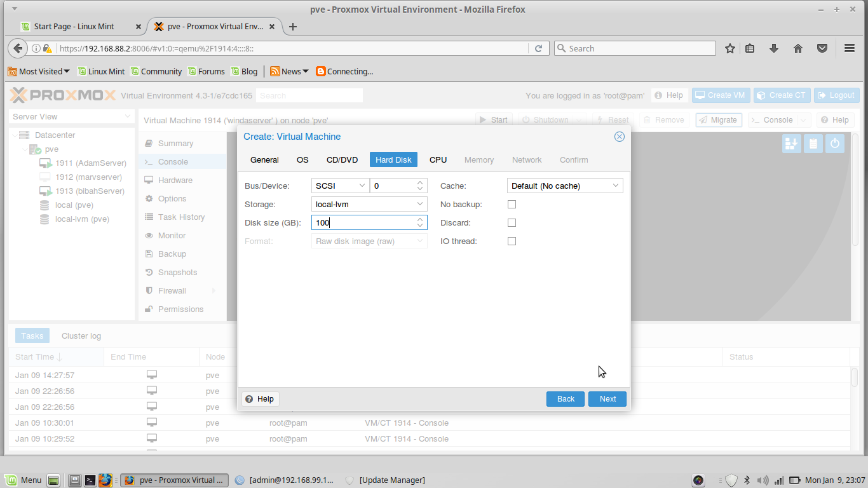Screen dimensions: 868x488
Task: Click the Bluetooth tray icon
Action: (747, 480)
